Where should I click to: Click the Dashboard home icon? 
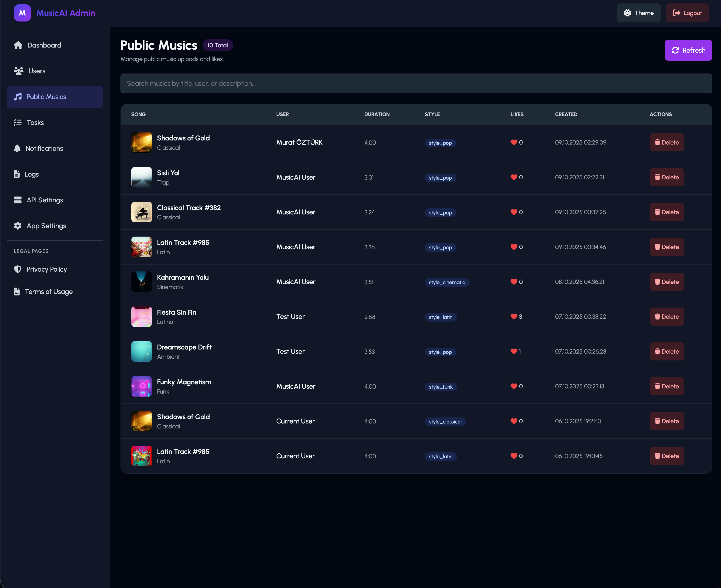click(x=18, y=45)
